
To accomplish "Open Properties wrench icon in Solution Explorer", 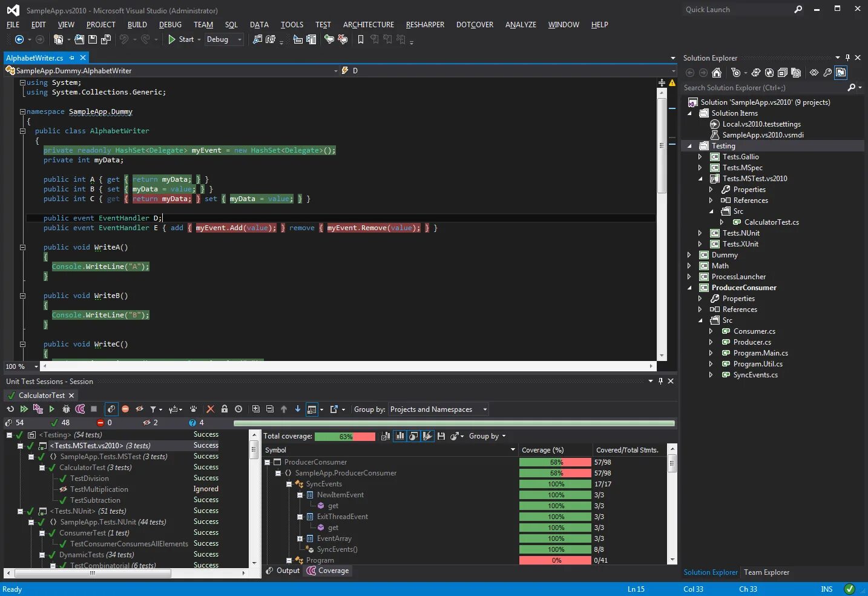I will (x=827, y=73).
